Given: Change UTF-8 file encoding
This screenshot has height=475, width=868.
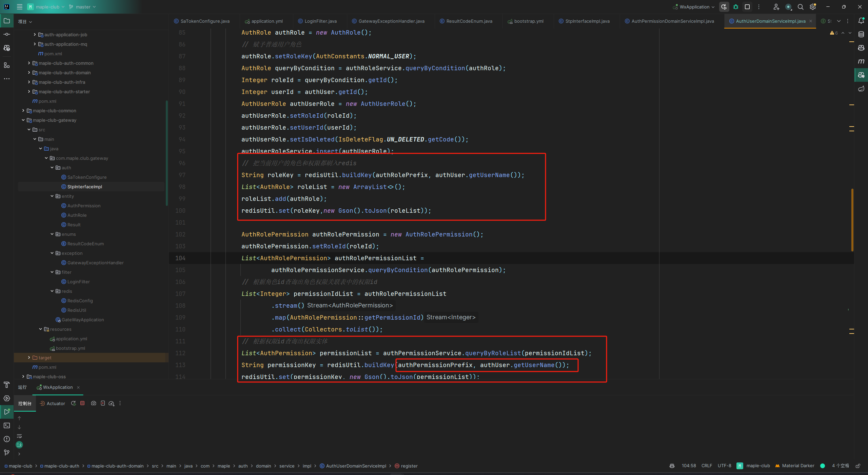Looking at the screenshot, I should [x=724, y=466].
